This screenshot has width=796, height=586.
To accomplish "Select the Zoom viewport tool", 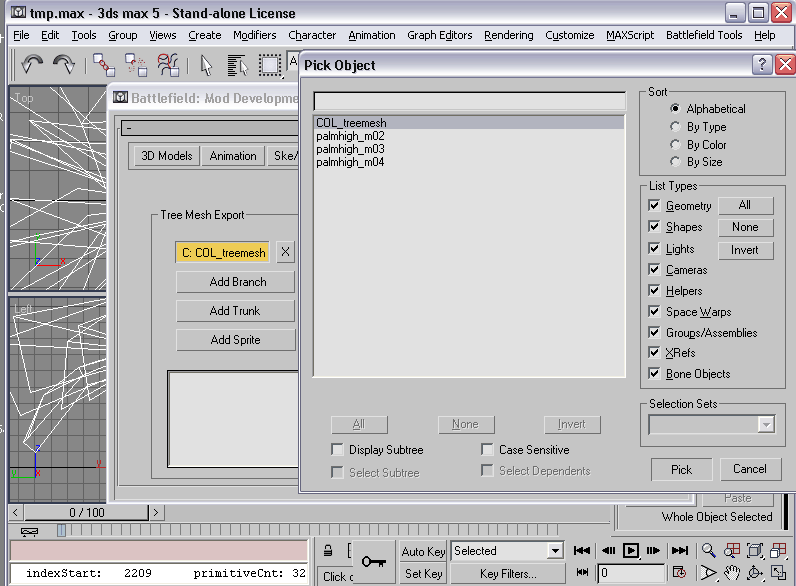I will coord(709,550).
